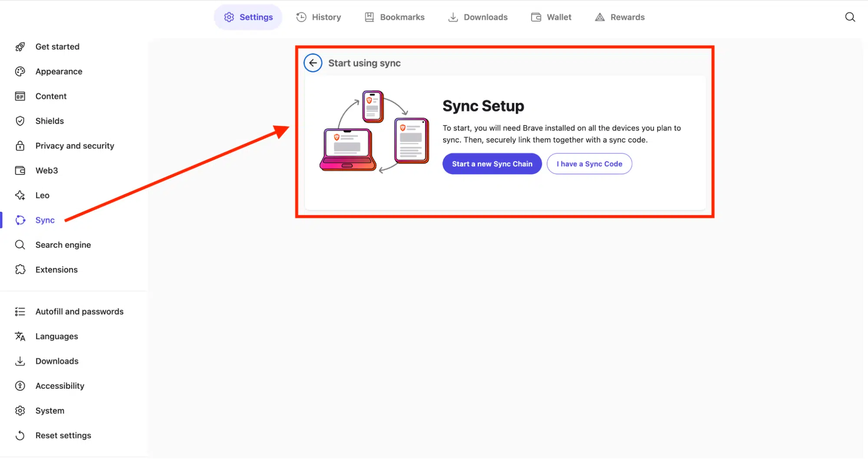Open the Settings tab in top navigation
This screenshot has width=868, height=459.
[248, 17]
